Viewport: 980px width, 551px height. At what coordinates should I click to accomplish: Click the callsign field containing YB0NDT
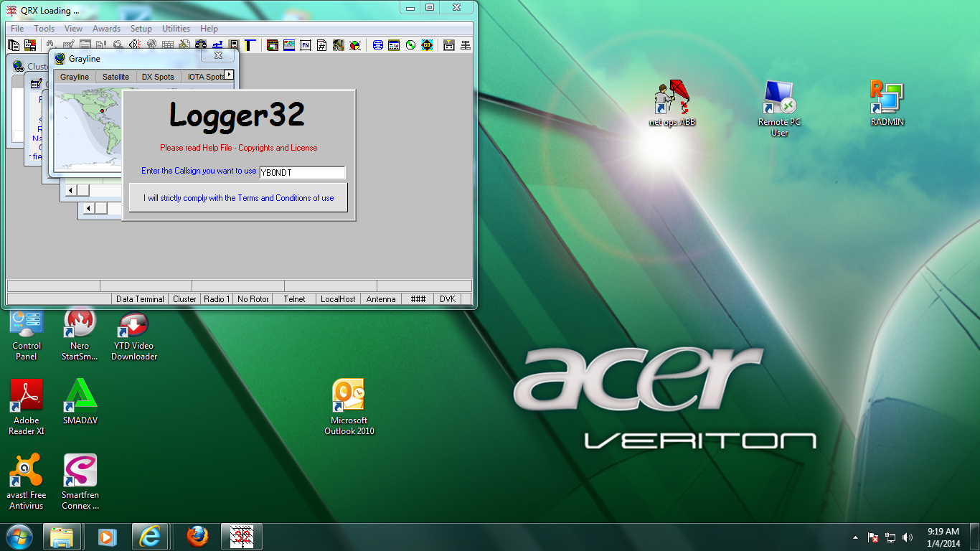point(302,172)
